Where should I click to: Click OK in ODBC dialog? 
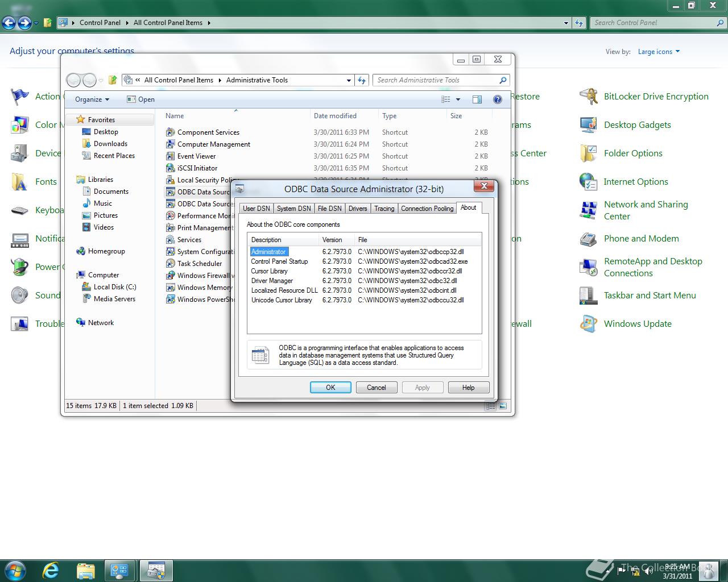coord(330,388)
